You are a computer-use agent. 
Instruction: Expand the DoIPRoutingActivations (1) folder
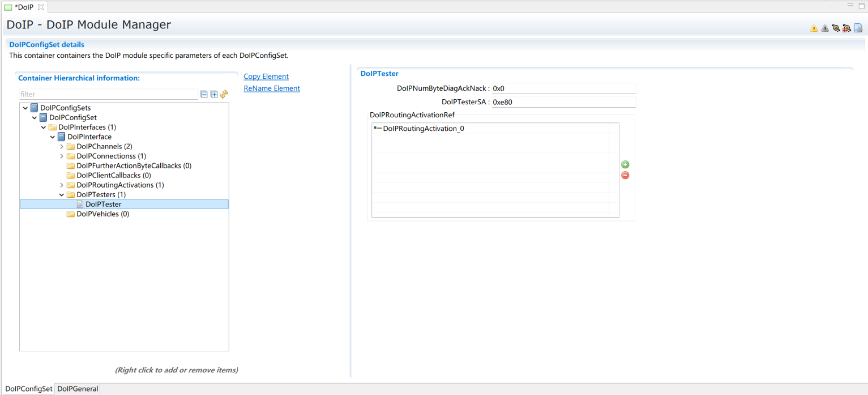[x=62, y=185]
